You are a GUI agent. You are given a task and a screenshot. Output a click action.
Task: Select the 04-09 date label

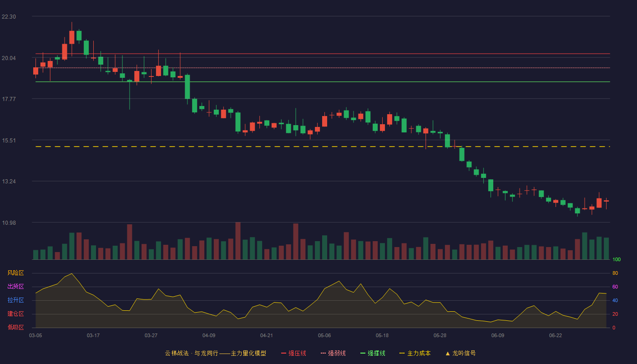pyautogui.click(x=209, y=335)
